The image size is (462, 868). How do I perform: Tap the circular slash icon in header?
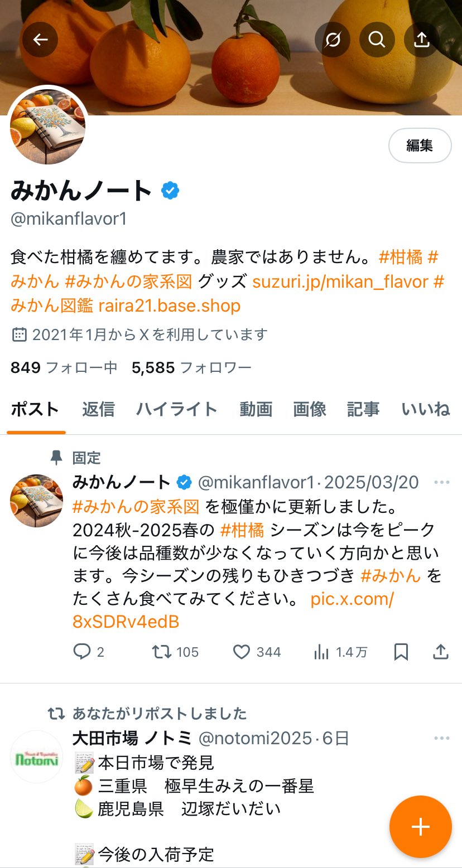[333, 40]
